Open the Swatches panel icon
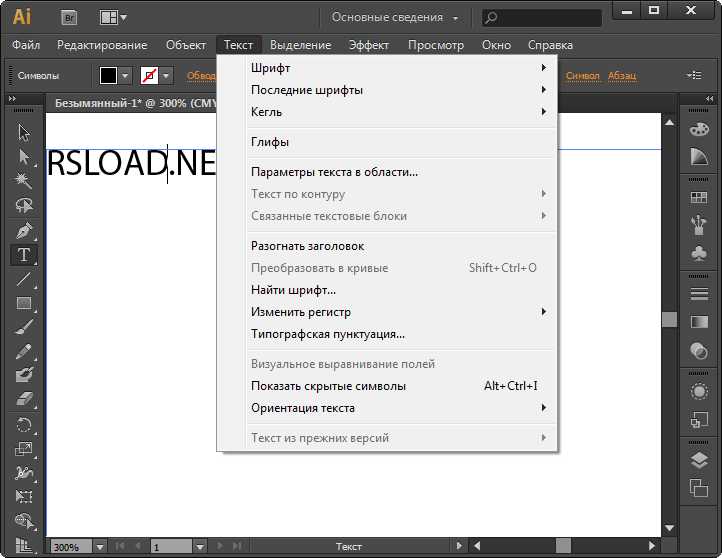The image size is (722, 558). pos(699,198)
